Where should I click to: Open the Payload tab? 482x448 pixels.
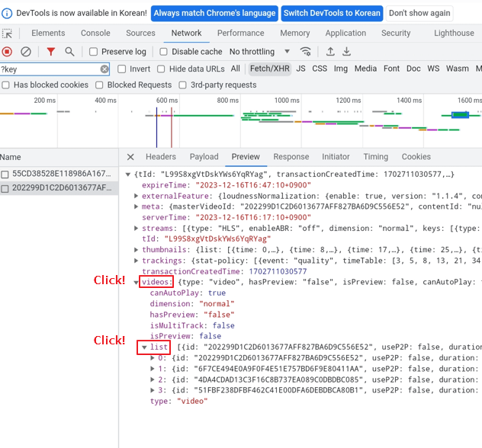[x=204, y=157]
